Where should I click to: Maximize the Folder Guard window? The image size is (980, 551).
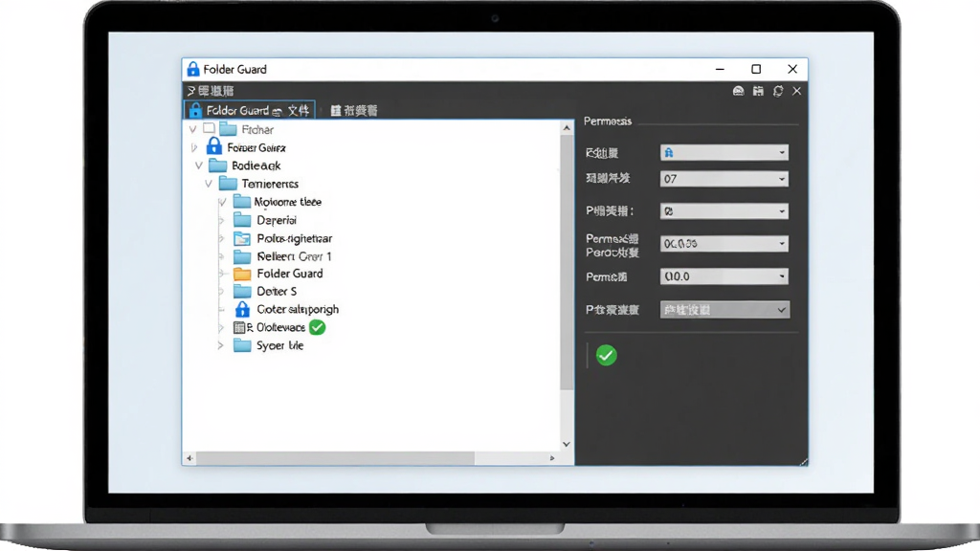(756, 69)
